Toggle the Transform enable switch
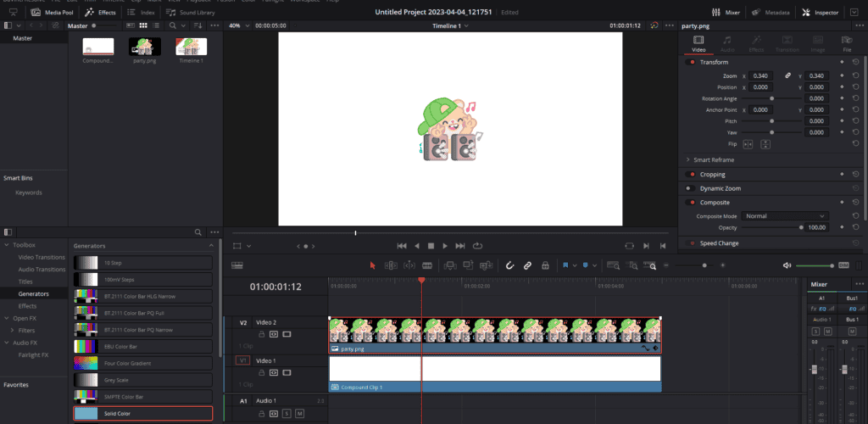The image size is (868, 424). point(690,62)
